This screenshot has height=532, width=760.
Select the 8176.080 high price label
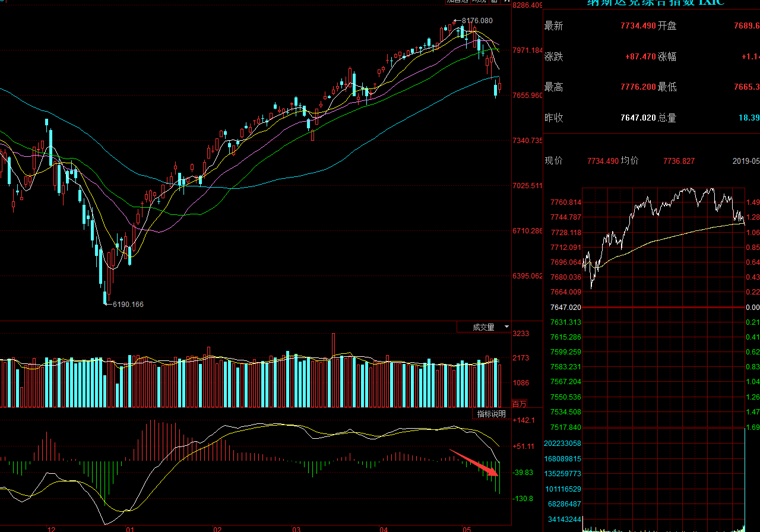[x=477, y=20]
